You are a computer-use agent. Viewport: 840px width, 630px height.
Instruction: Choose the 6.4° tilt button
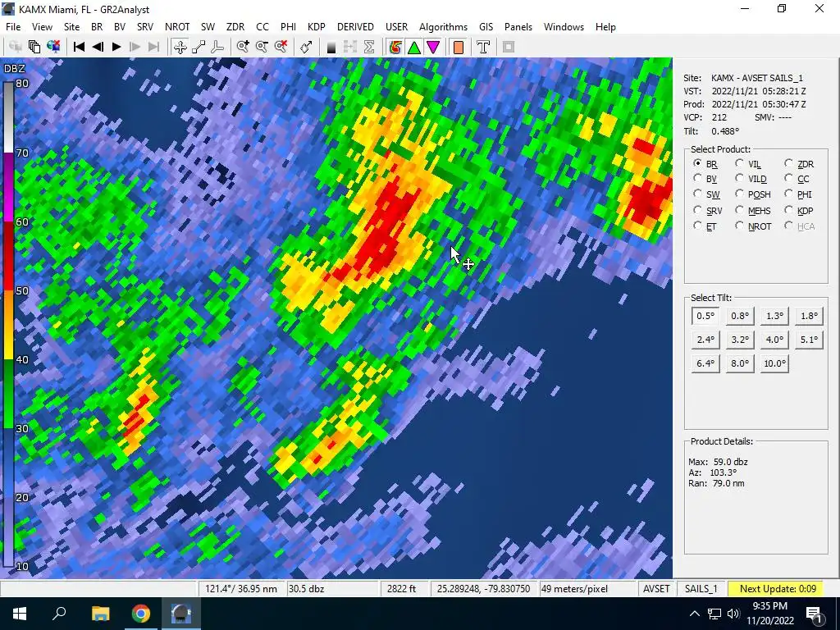pos(705,363)
